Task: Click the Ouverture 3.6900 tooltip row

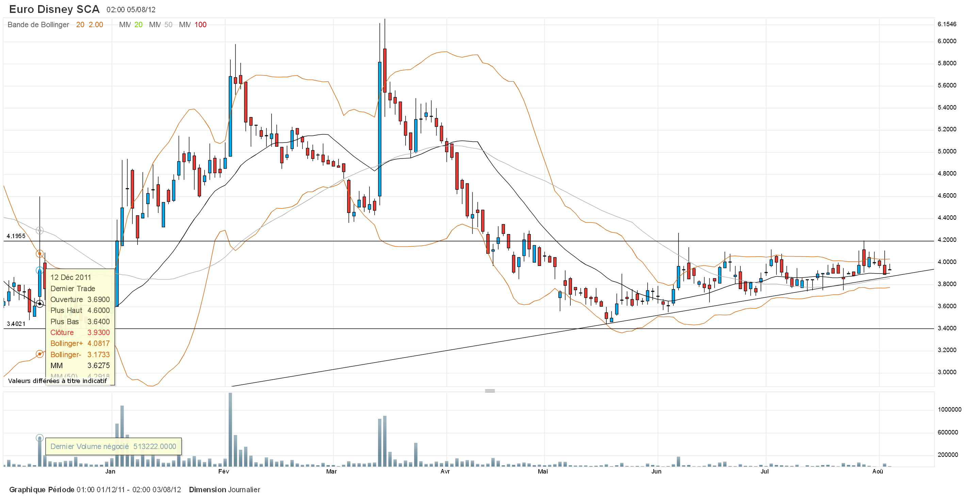Action: click(x=80, y=300)
